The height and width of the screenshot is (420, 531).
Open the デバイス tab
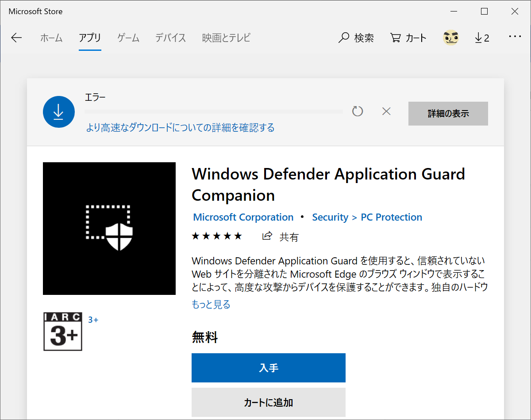170,38
